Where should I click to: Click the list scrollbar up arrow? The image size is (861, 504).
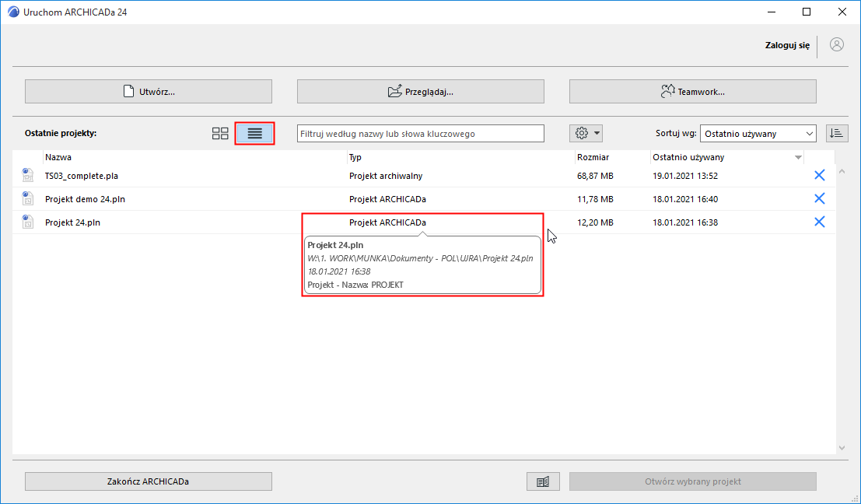(x=842, y=172)
